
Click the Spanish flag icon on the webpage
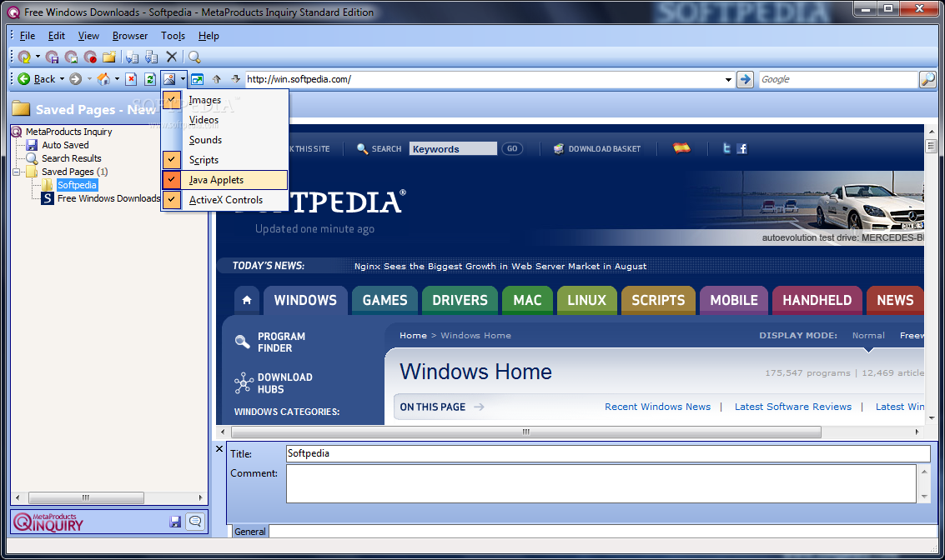[681, 147]
